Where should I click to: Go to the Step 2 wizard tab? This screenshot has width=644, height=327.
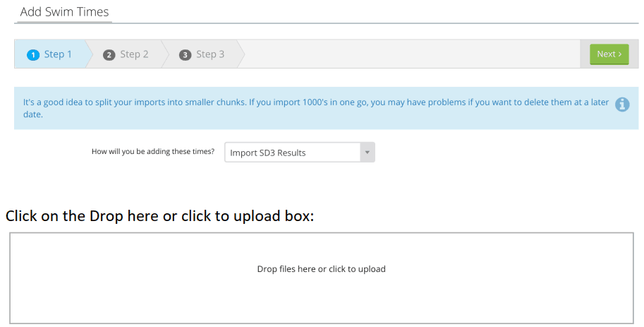coord(126,54)
